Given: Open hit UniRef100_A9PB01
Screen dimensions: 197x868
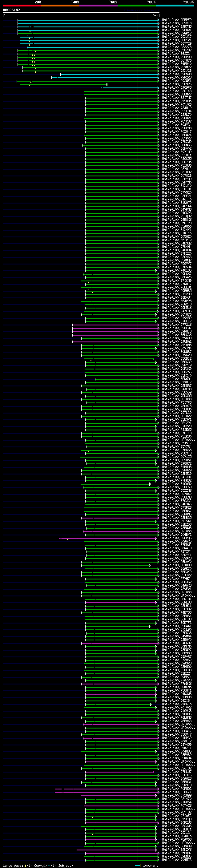Looking at the screenshot, I should click(177, 30).
